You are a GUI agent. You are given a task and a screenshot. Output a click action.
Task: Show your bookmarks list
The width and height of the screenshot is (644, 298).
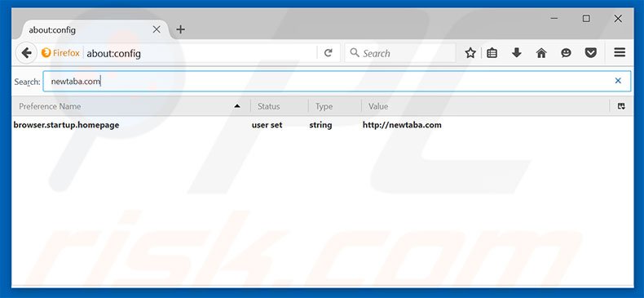[x=492, y=53]
